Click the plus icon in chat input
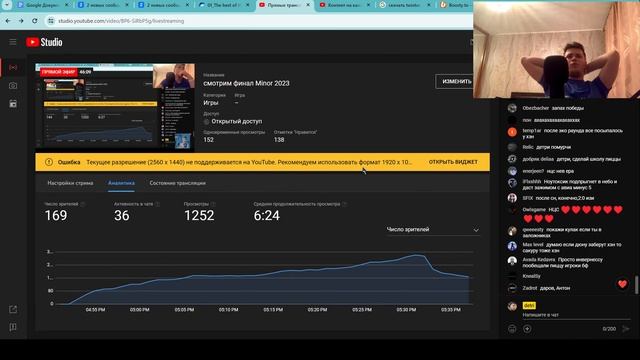The image size is (640, 360). [527, 329]
